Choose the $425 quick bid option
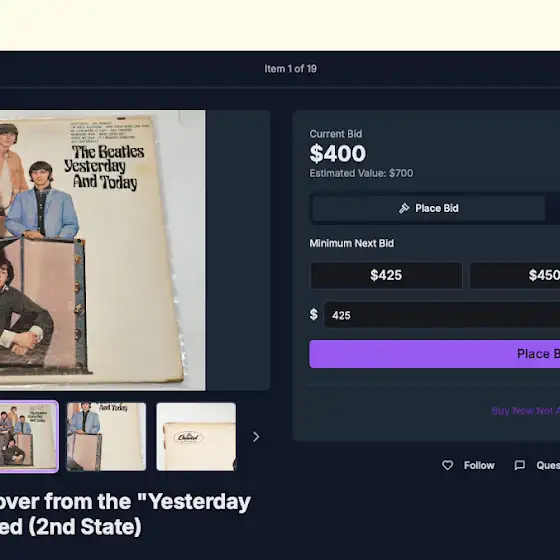Screen dimensions: 560x560 pos(386,275)
